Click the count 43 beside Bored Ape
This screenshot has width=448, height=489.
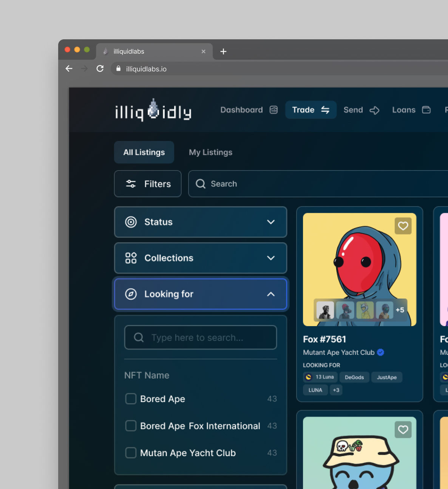272,399
